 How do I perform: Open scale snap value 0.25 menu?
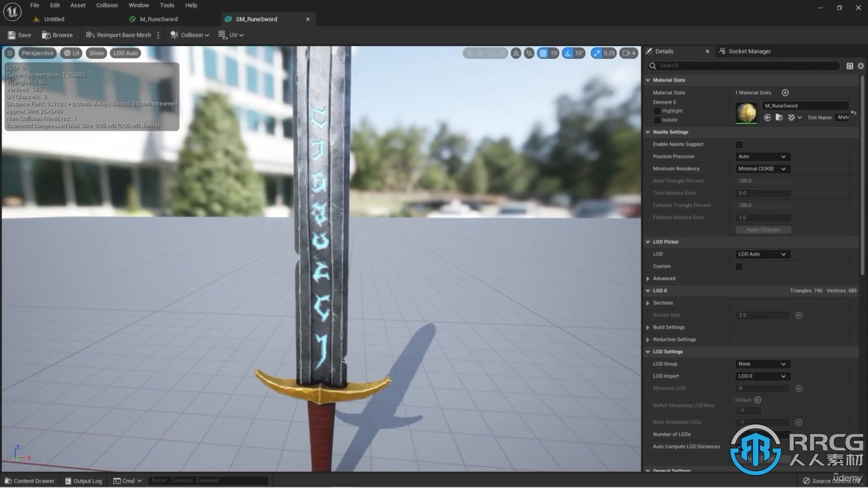point(609,53)
